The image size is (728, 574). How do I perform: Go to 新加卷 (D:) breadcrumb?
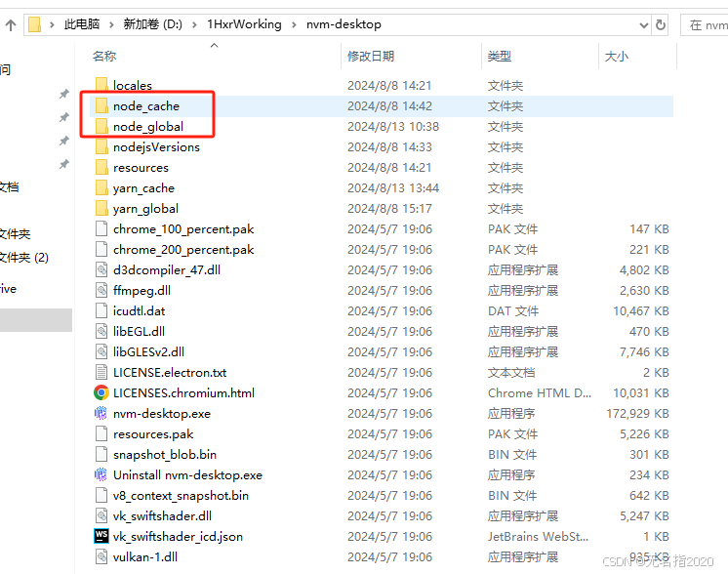click(153, 24)
